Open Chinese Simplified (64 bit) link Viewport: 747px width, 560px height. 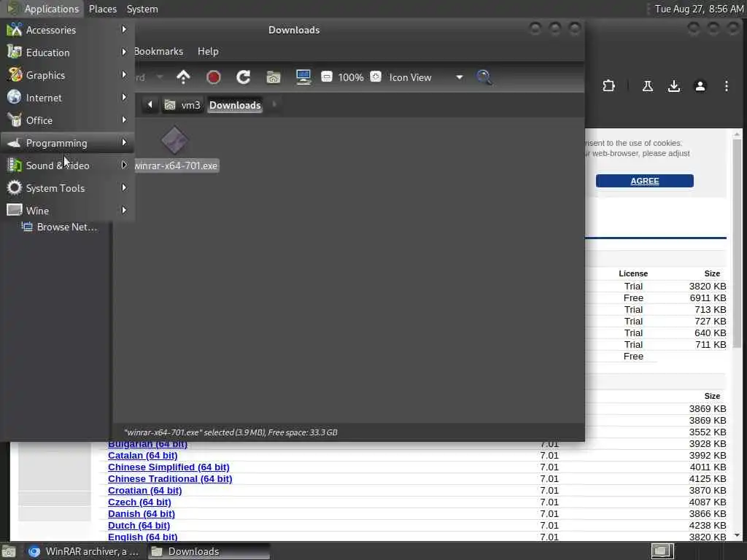[x=169, y=467]
